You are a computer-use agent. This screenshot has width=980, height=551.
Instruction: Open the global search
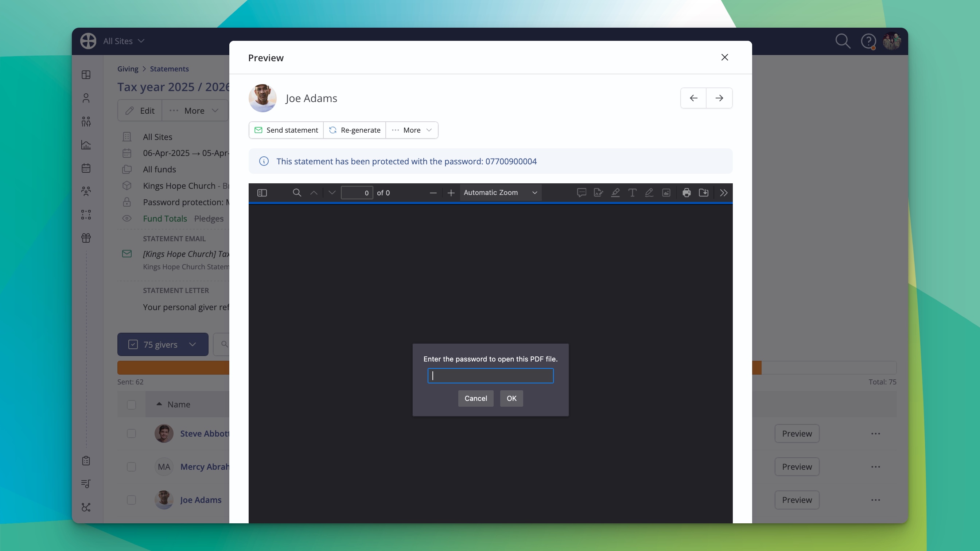(843, 41)
